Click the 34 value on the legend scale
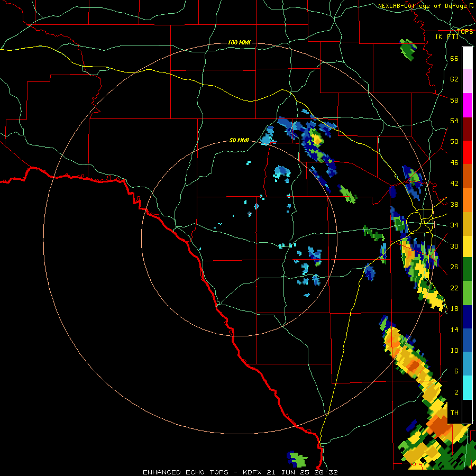This screenshot has width=476, height=476. coord(454,225)
